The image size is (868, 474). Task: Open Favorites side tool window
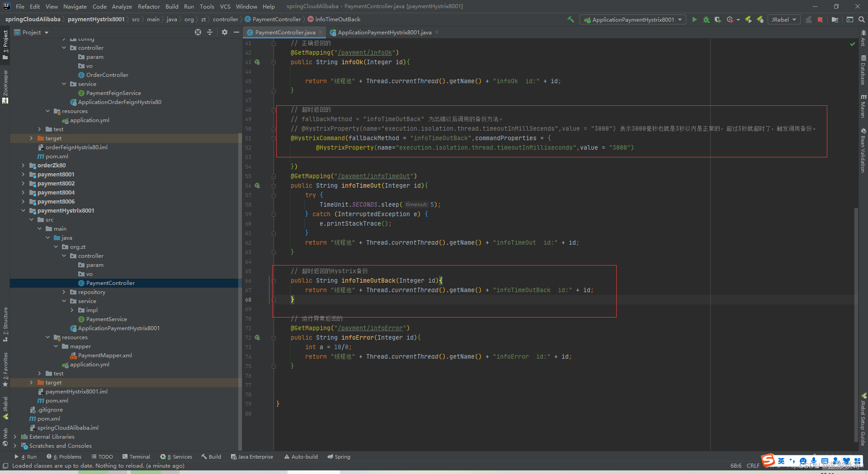click(x=5, y=369)
